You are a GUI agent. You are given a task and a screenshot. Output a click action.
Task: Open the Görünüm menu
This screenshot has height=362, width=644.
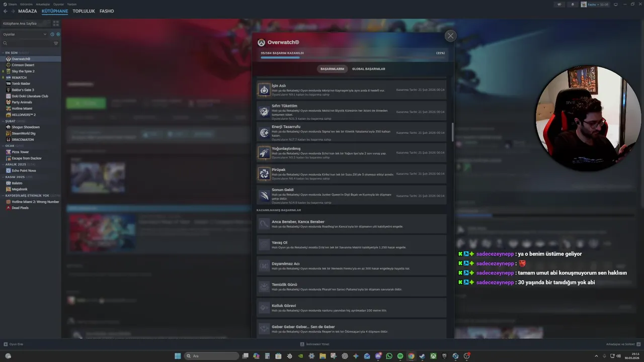click(26, 4)
